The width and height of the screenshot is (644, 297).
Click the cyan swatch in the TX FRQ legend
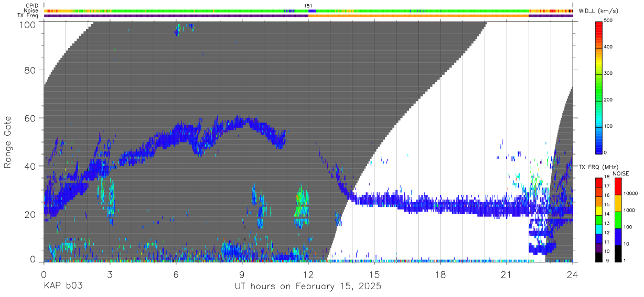click(x=599, y=230)
